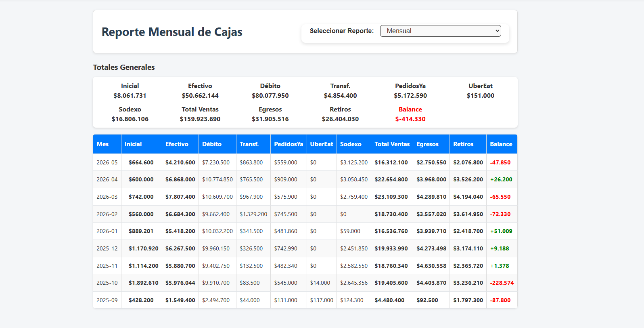Click the $22.654.800 total ventas cell
The width and height of the screenshot is (644, 328).
(391, 179)
